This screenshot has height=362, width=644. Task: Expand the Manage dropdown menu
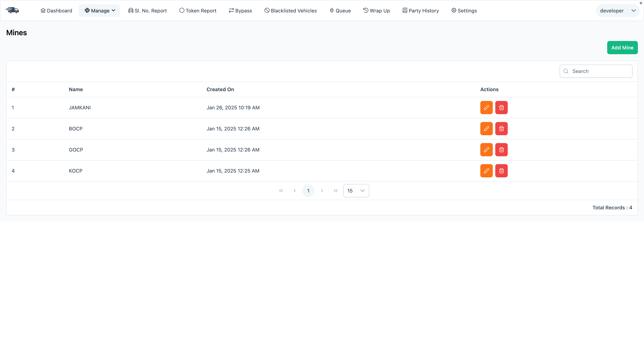(x=99, y=11)
